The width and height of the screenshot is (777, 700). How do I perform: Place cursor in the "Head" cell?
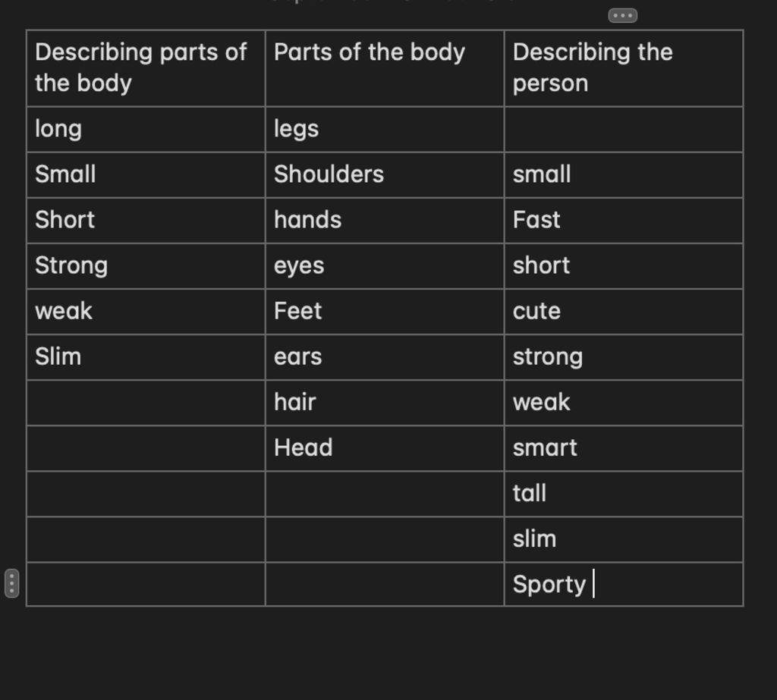coord(384,447)
